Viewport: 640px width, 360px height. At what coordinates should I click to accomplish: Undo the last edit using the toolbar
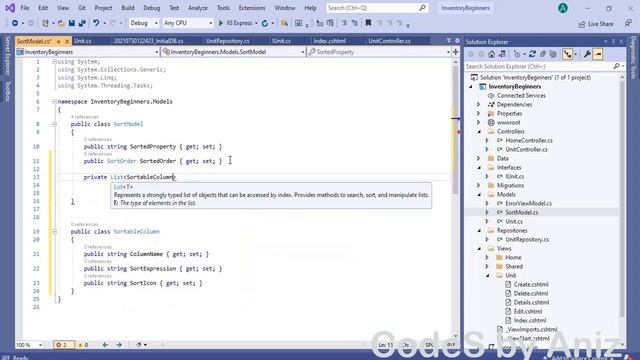[x=96, y=23]
